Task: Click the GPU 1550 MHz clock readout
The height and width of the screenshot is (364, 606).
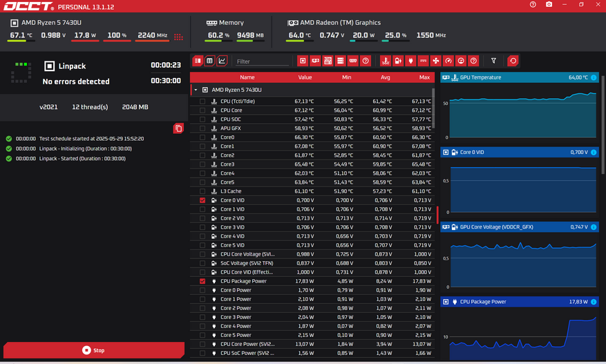Action: pos(431,35)
